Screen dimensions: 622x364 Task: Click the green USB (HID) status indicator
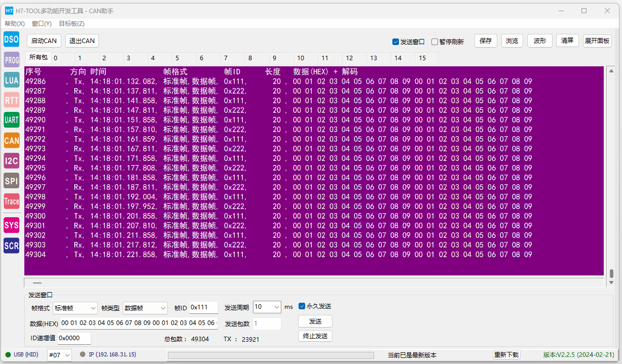pos(8,354)
